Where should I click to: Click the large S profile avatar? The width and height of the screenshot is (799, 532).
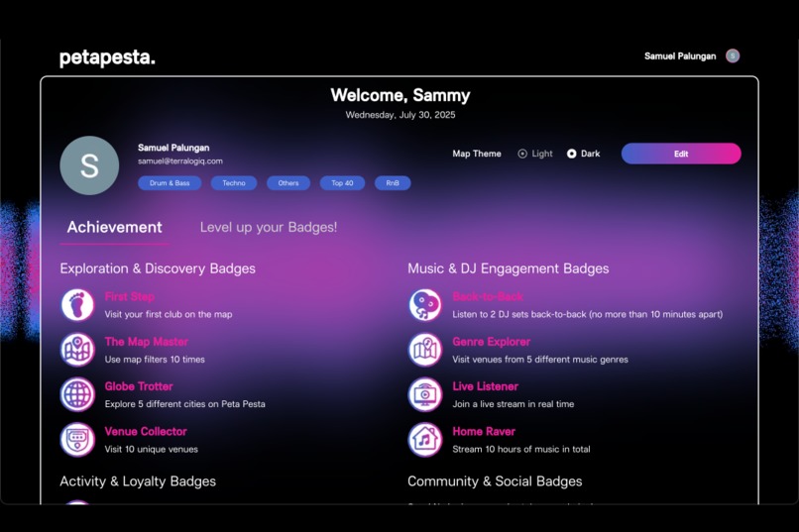(89, 165)
